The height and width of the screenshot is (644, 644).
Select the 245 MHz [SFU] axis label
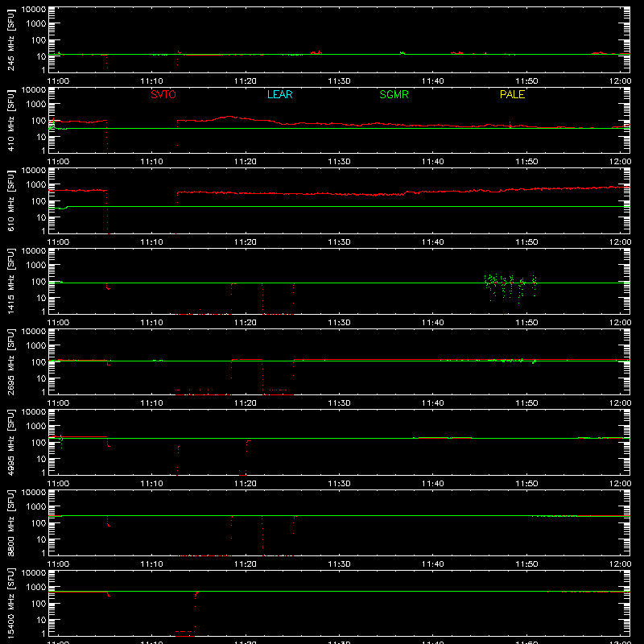tap(10, 39)
